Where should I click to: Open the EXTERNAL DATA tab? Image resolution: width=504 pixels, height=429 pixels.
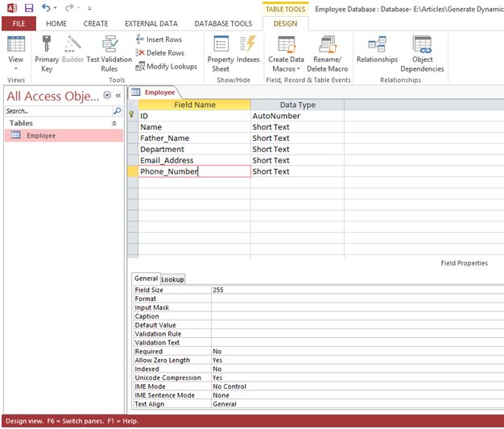tap(151, 24)
